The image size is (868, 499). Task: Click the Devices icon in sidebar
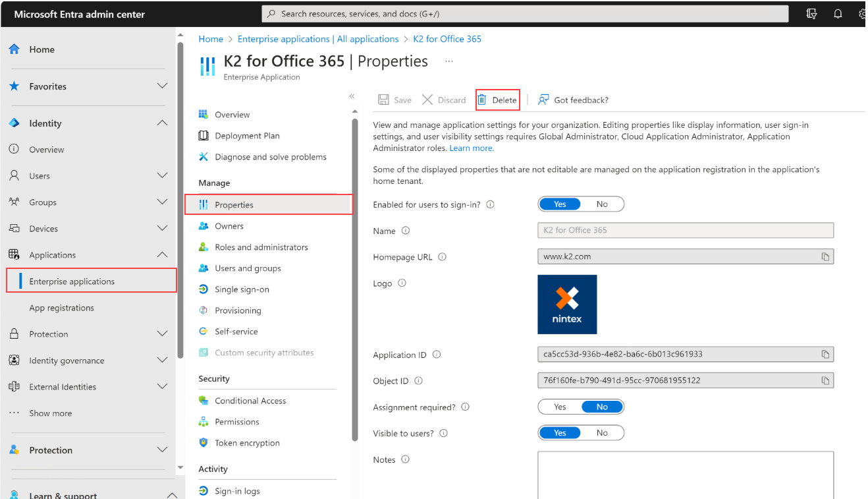click(14, 229)
